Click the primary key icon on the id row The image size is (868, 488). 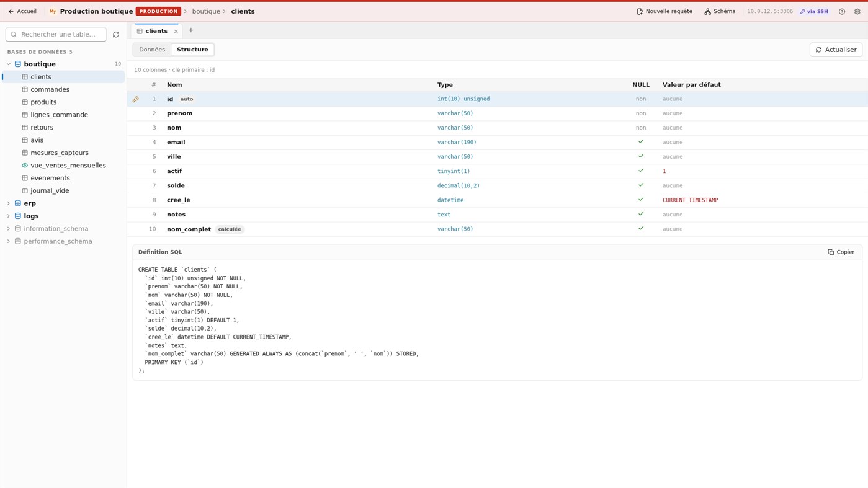tap(136, 99)
